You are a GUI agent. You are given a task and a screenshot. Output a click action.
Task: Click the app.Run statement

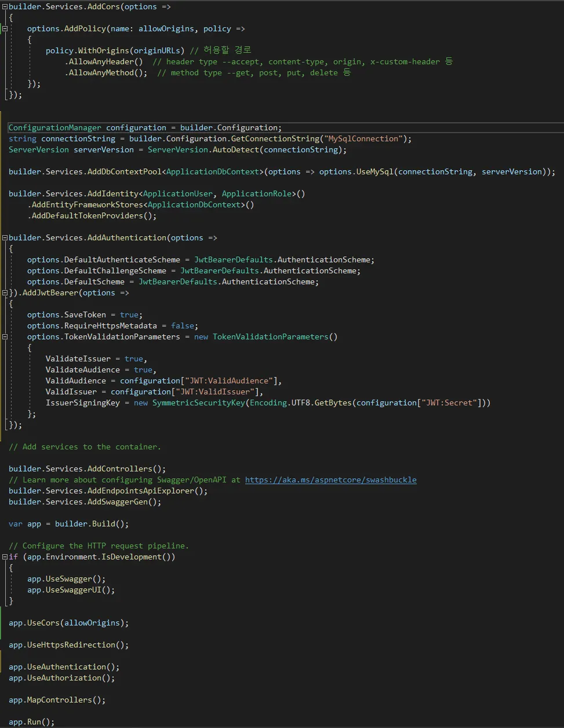tap(31, 722)
